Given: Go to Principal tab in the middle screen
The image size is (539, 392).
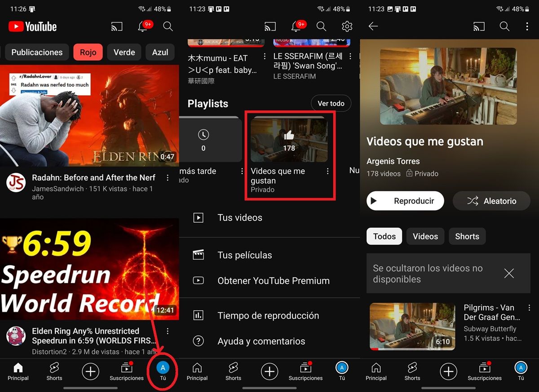Looking at the screenshot, I should (197, 372).
